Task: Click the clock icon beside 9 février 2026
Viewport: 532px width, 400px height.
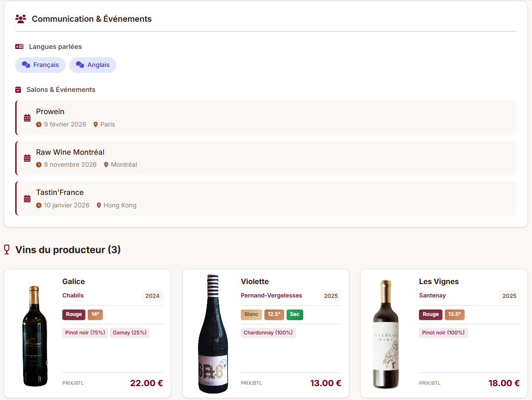Action: (39, 125)
